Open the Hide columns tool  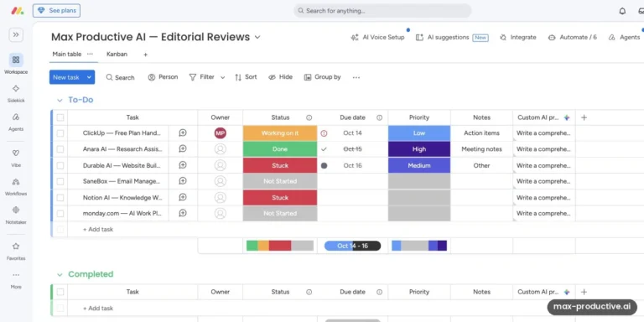pos(280,77)
